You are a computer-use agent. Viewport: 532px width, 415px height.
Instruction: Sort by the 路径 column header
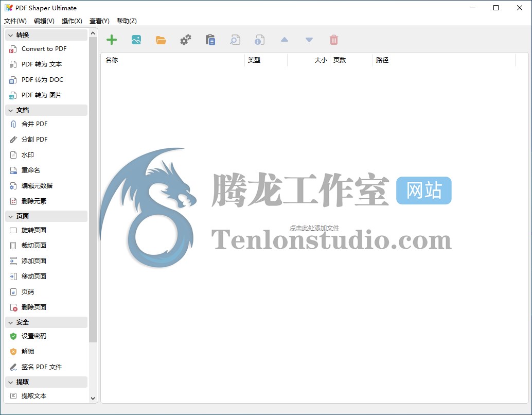(x=444, y=60)
